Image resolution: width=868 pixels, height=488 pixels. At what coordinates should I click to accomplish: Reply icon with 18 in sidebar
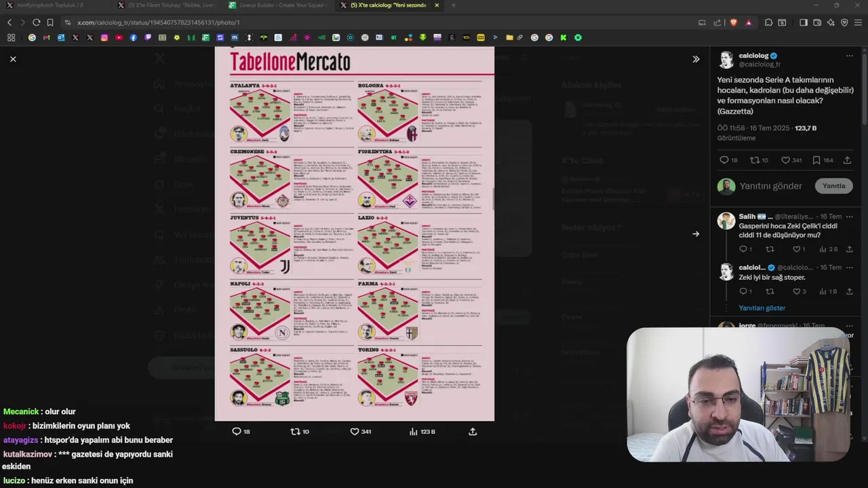coord(728,160)
